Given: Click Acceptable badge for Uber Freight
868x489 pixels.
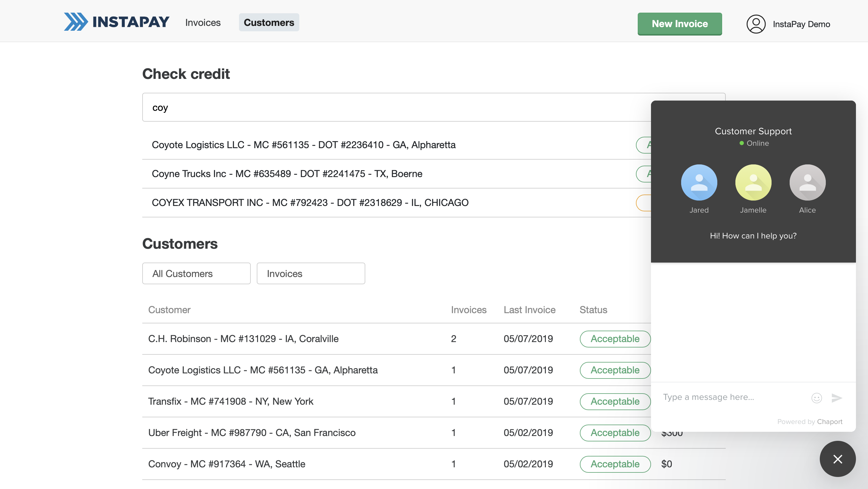Looking at the screenshot, I should point(615,433).
